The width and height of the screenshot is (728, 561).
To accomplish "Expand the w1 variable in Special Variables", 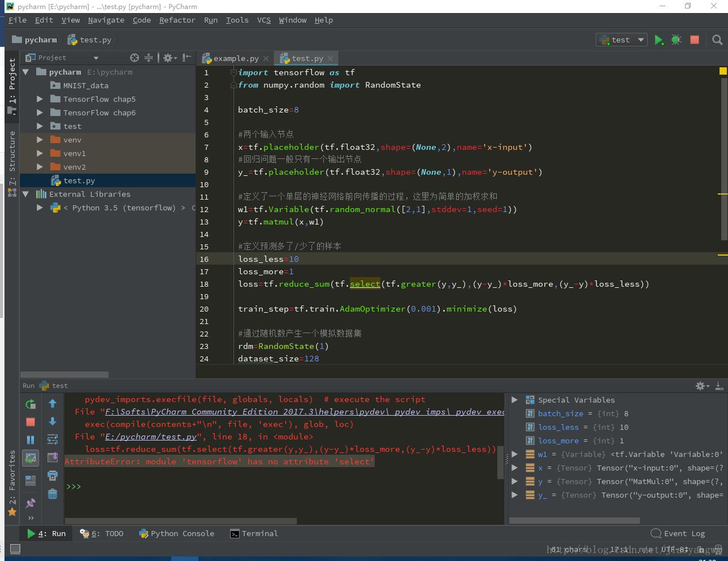I will click(514, 454).
